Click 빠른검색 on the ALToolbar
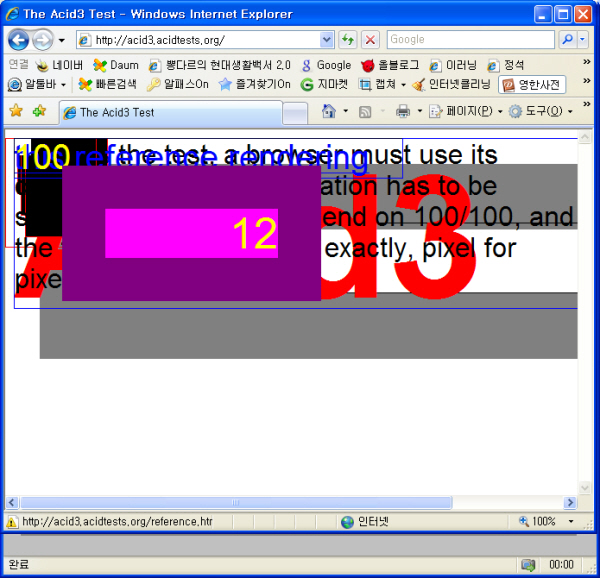The image size is (600, 578). [x=107, y=84]
